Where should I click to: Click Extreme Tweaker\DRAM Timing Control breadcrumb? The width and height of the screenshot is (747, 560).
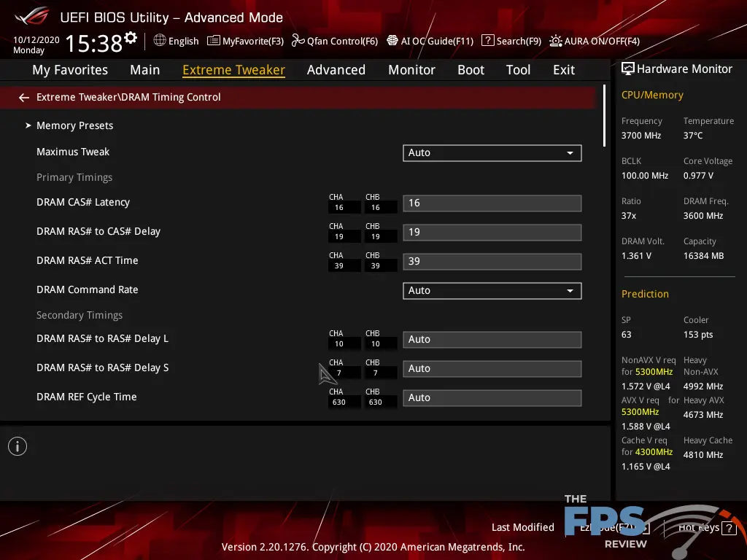click(x=128, y=97)
